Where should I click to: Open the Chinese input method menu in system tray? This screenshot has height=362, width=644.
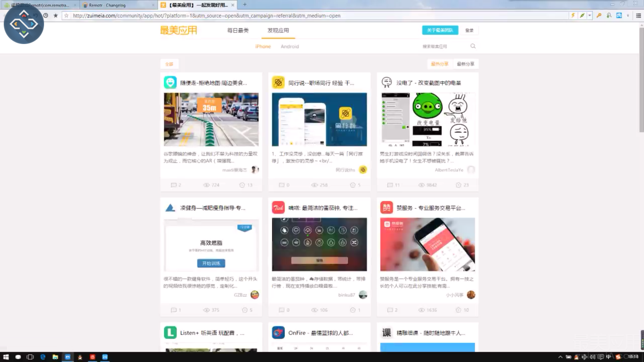(x=608, y=356)
